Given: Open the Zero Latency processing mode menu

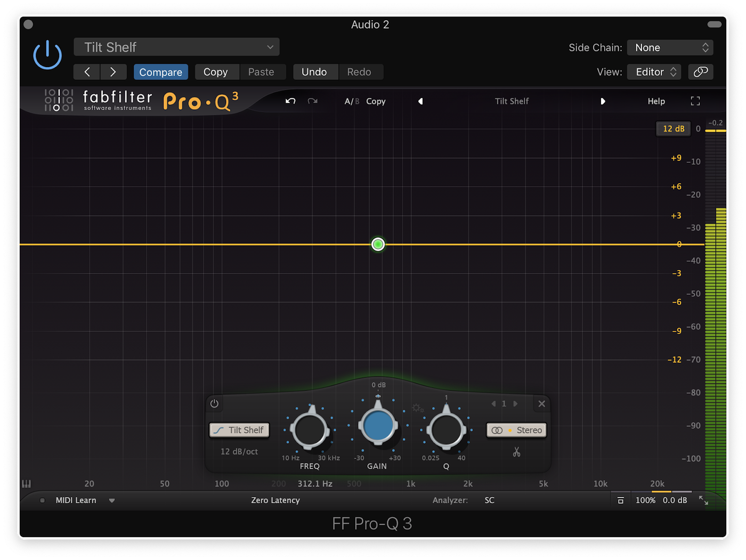Looking at the screenshot, I should click(x=275, y=500).
